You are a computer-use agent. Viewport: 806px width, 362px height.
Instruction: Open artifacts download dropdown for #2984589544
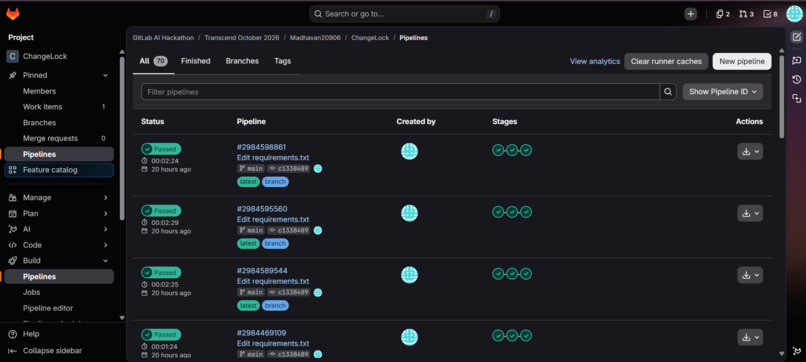(750, 275)
